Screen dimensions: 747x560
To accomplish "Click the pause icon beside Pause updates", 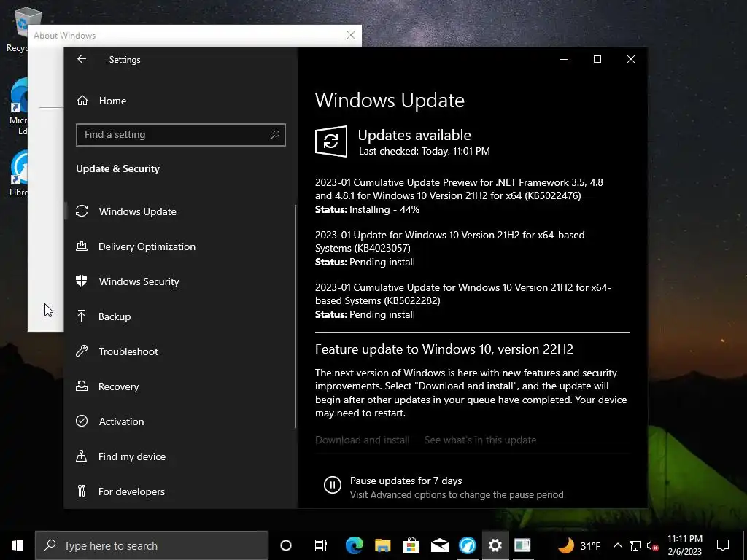I will (333, 485).
